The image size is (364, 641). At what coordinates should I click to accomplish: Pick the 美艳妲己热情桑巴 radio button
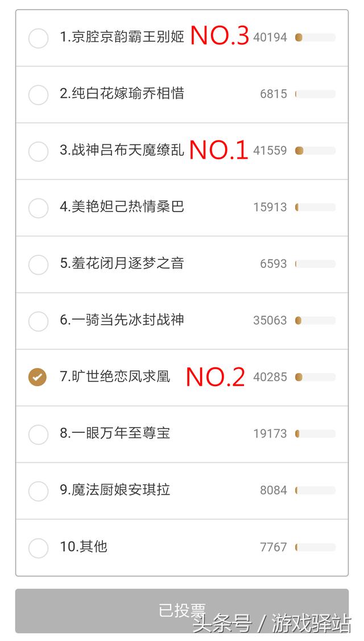point(38,208)
